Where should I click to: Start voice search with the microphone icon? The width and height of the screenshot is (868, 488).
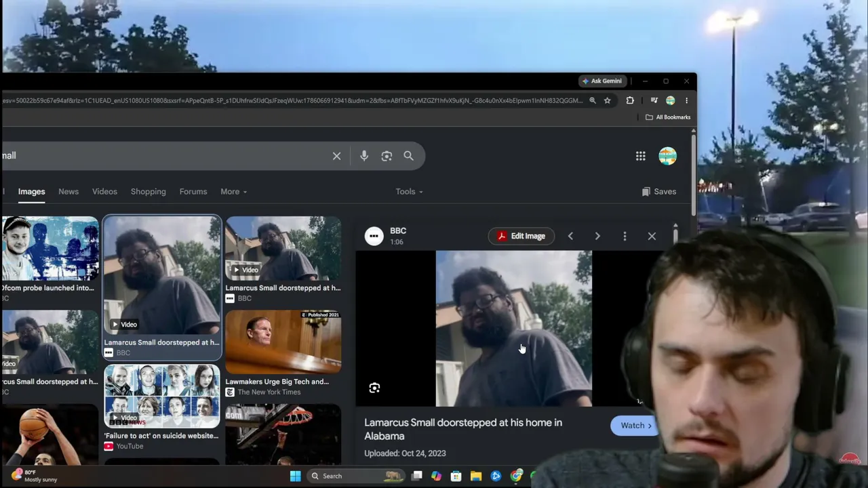pos(364,156)
